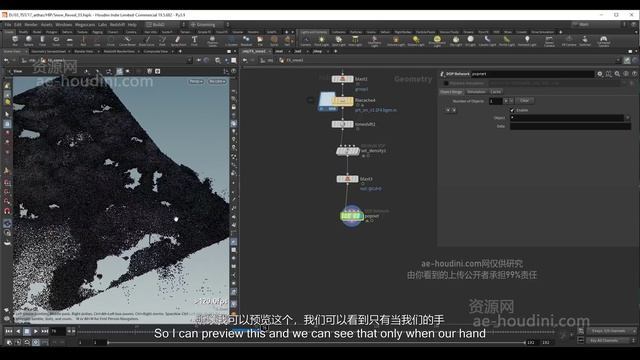
Task: Add a Camera from the lights shelf
Action: (306, 41)
